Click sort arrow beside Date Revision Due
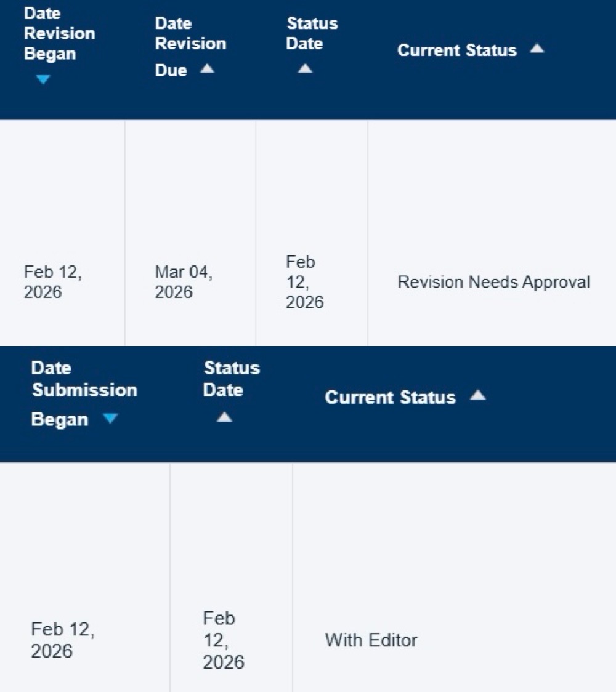The width and height of the screenshot is (616, 692). click(207, 69)
